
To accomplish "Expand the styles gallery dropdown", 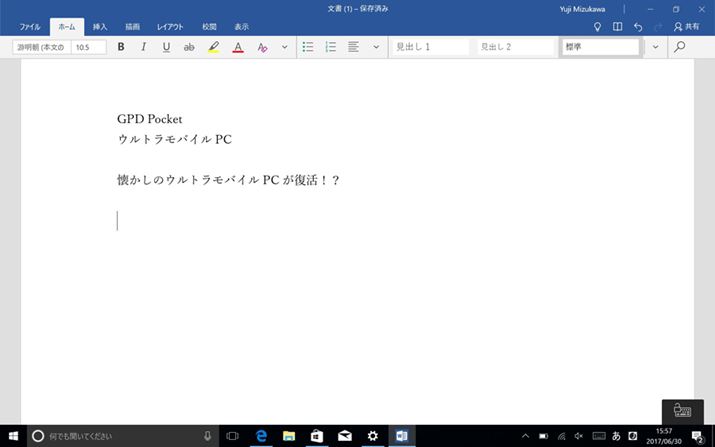I will click(656, 47).
